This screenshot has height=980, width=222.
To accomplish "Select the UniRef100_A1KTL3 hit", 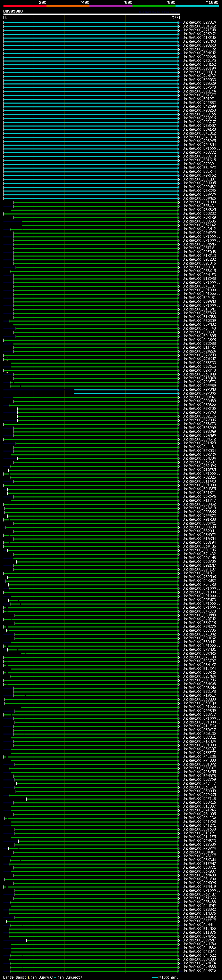I will (199, 256).
